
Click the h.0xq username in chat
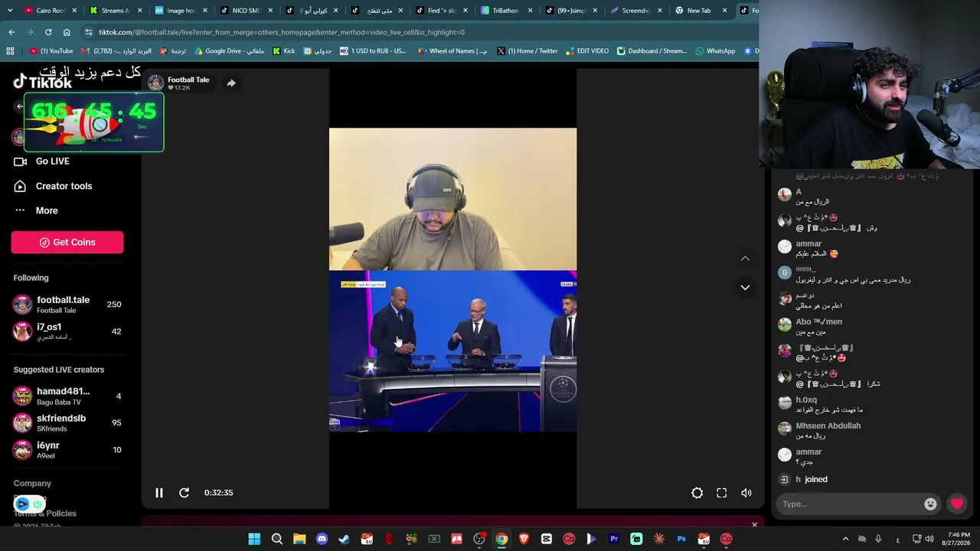(x=806, y=399)
